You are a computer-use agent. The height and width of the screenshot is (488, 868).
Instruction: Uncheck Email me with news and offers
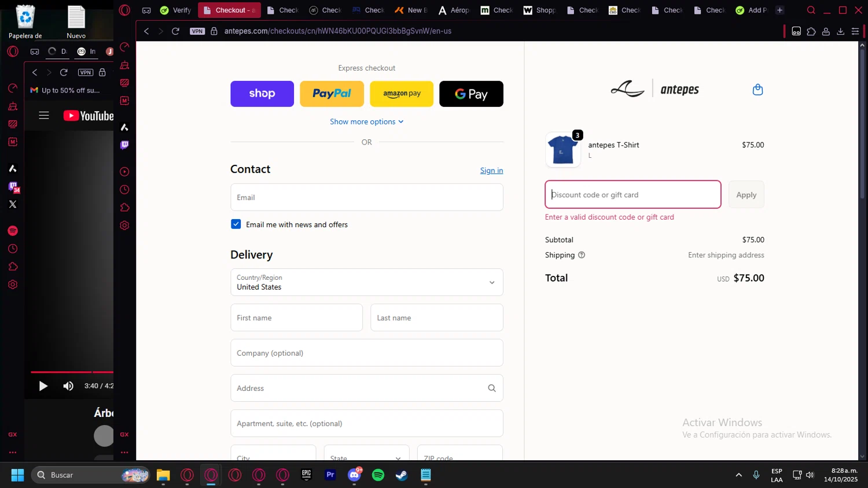click(236, 224)
